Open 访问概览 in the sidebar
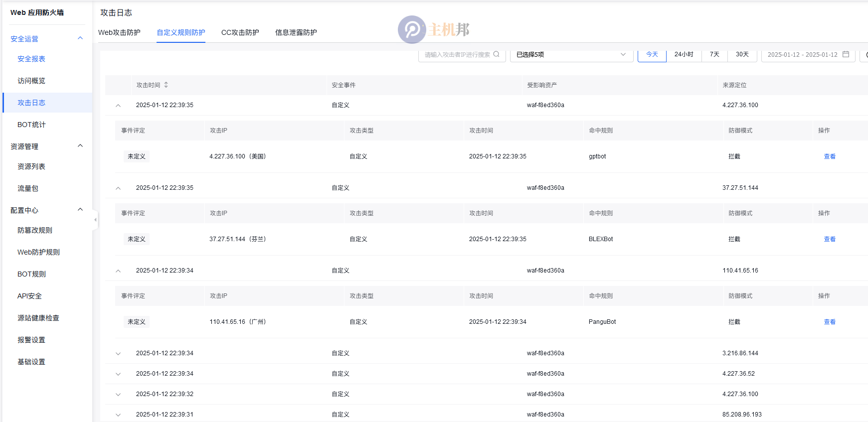 pyautogui.click(x=31, y=81)
